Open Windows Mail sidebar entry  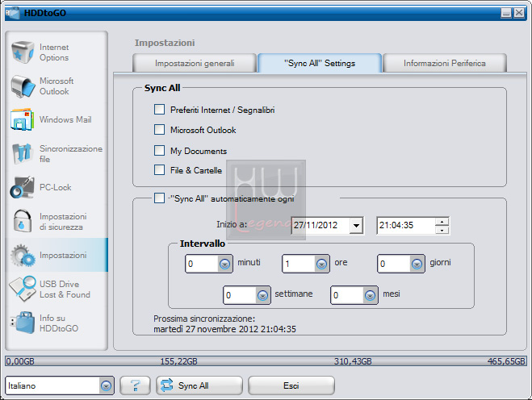point(57,119)
